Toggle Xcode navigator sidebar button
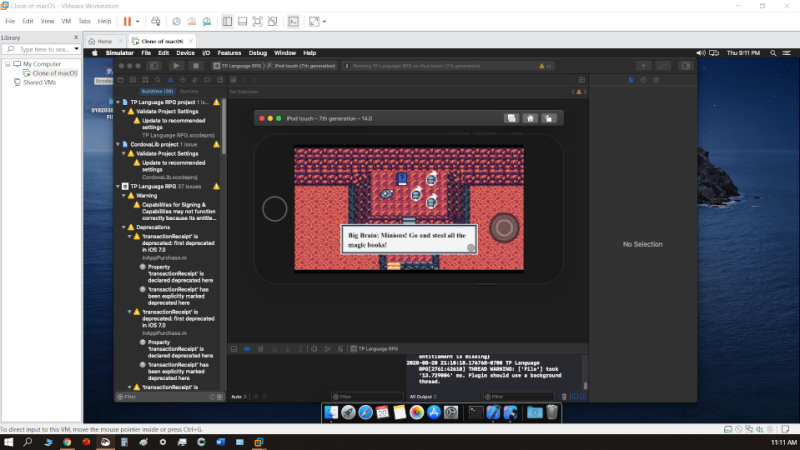 coord(154,66)
